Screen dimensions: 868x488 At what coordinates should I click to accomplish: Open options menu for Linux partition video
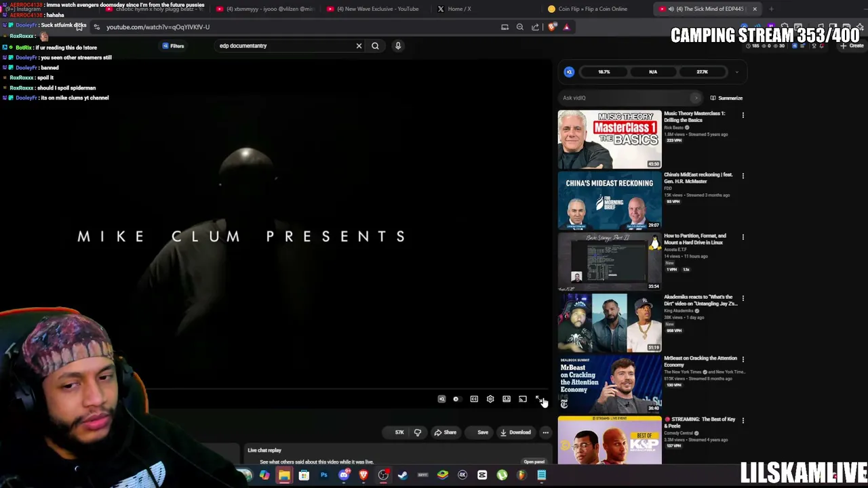pos(743,237)
